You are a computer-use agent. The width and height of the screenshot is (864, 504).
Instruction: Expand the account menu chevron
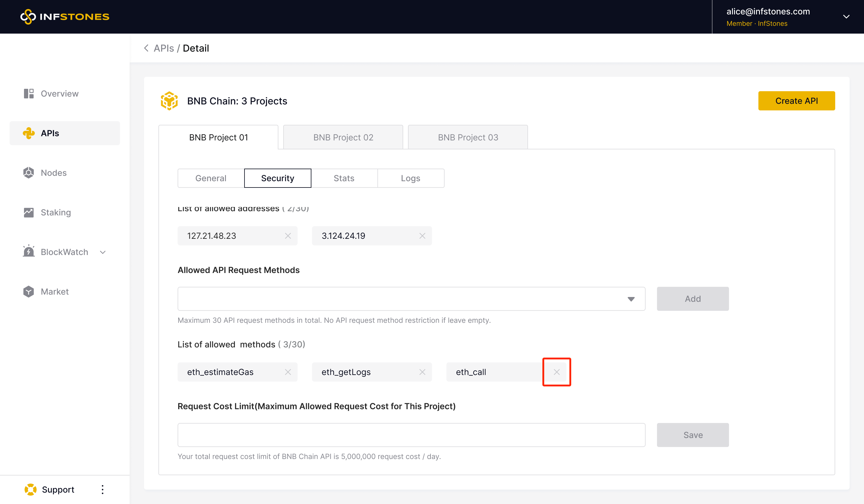[x=847, y=17]
